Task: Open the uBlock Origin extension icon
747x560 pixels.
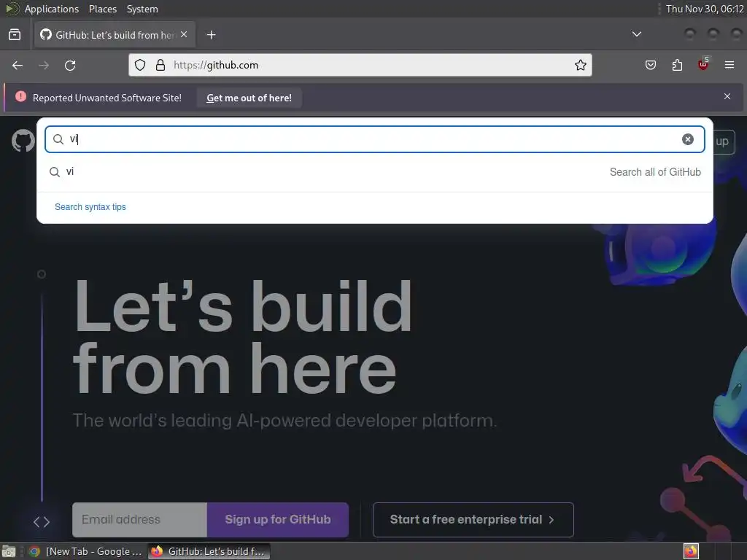Action: [x=703, y=64]
